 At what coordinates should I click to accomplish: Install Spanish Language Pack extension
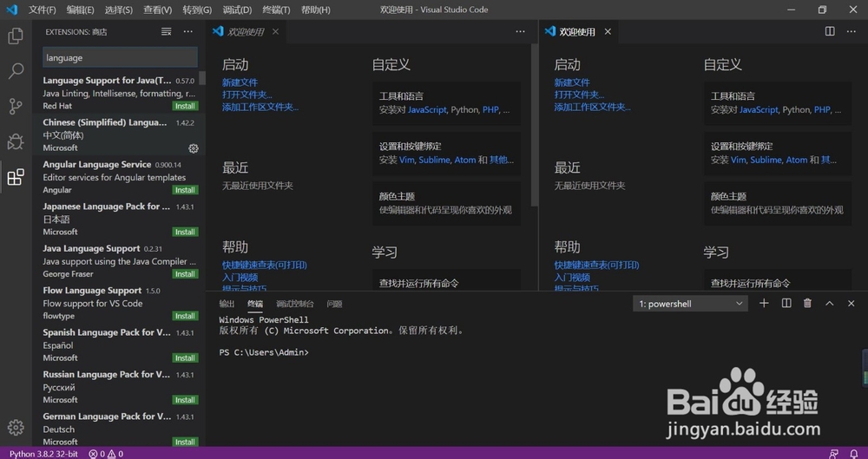[x=185, y=358]
